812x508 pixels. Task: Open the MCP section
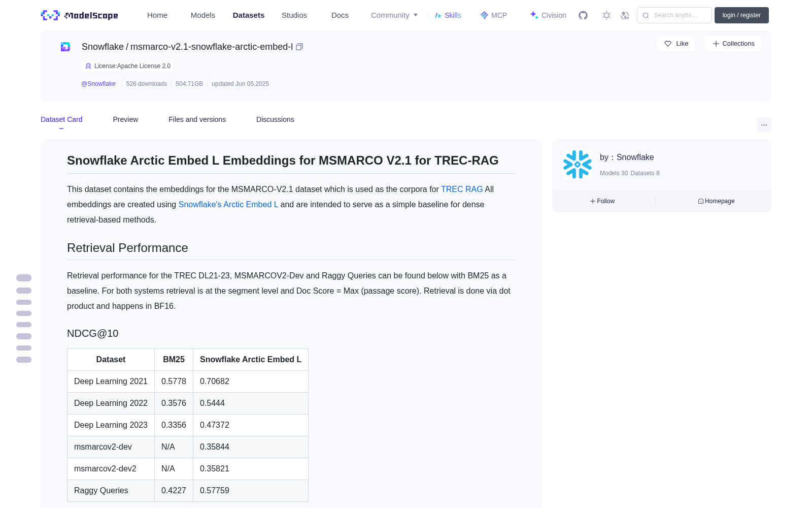pos(493,15)
